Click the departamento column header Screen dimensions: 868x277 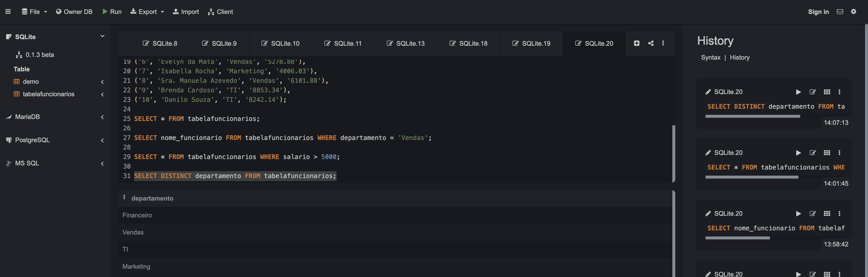click(x=152, y=198)
